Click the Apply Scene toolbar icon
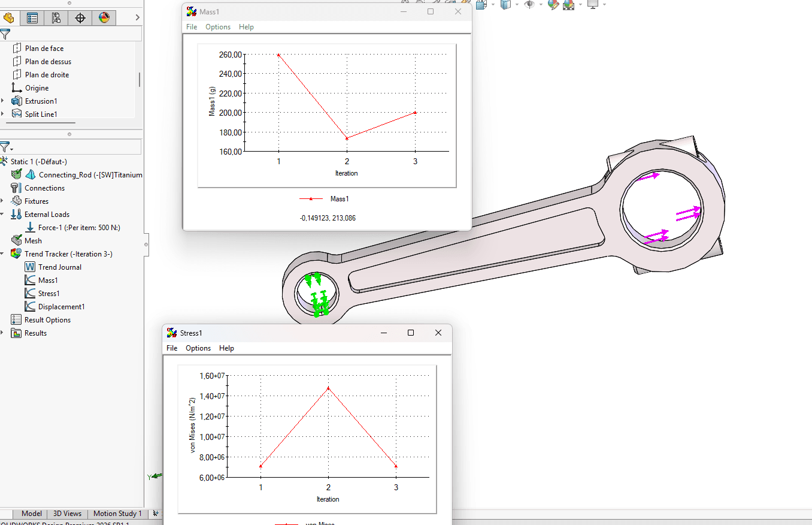Viewport: 812px width, 525px height. coord(568,5)
